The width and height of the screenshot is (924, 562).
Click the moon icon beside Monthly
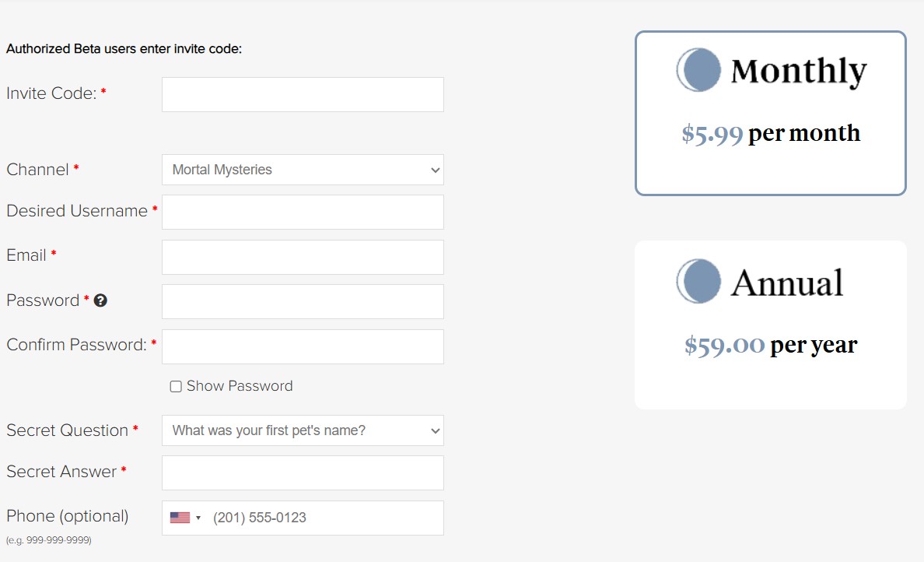698,70
